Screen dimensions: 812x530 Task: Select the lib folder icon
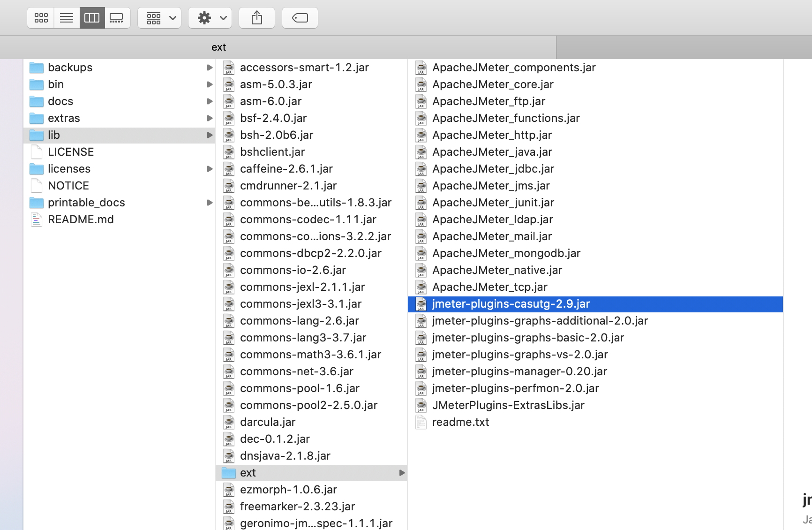pyautogui.click(x=37, y=135)
